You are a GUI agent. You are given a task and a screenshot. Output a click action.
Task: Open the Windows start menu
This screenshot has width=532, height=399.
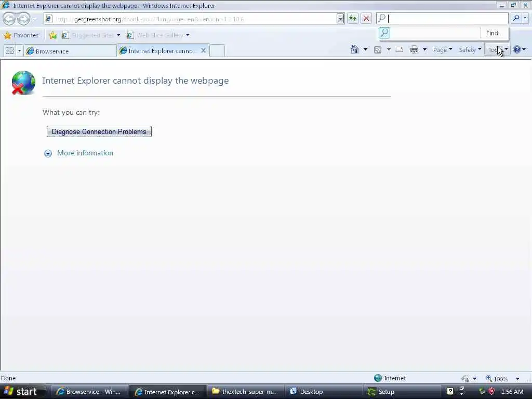tap(22, 392)
